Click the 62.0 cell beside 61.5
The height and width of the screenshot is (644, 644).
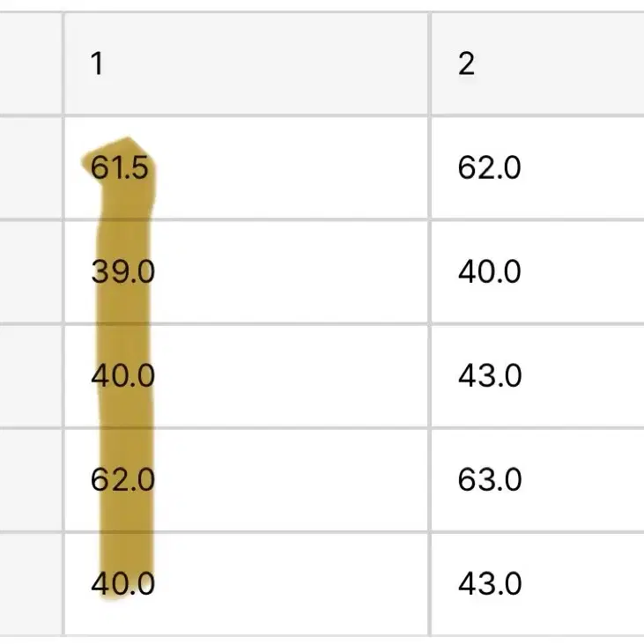tap(537, 167)
